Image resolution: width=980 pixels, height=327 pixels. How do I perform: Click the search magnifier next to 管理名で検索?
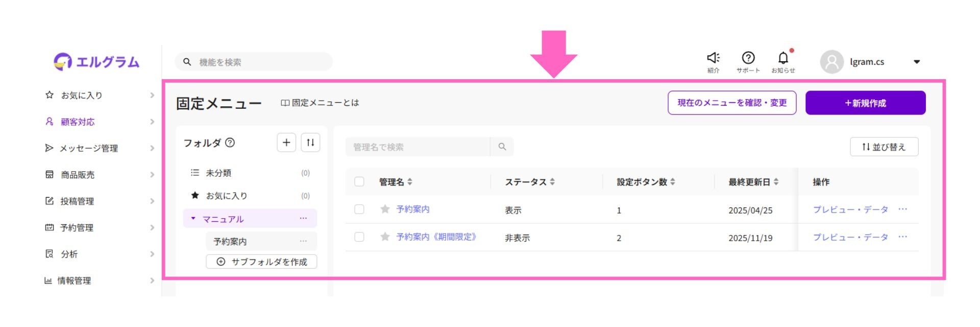click(x=502, y=147)
